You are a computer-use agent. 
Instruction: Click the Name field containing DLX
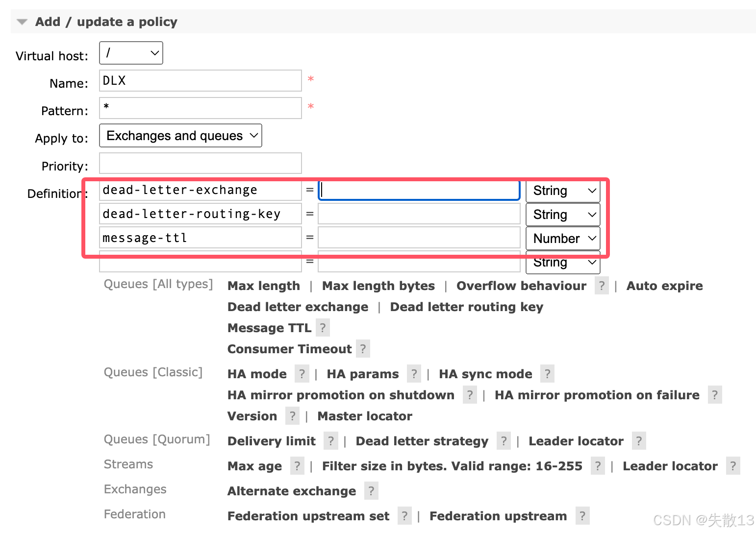[201, 81]
